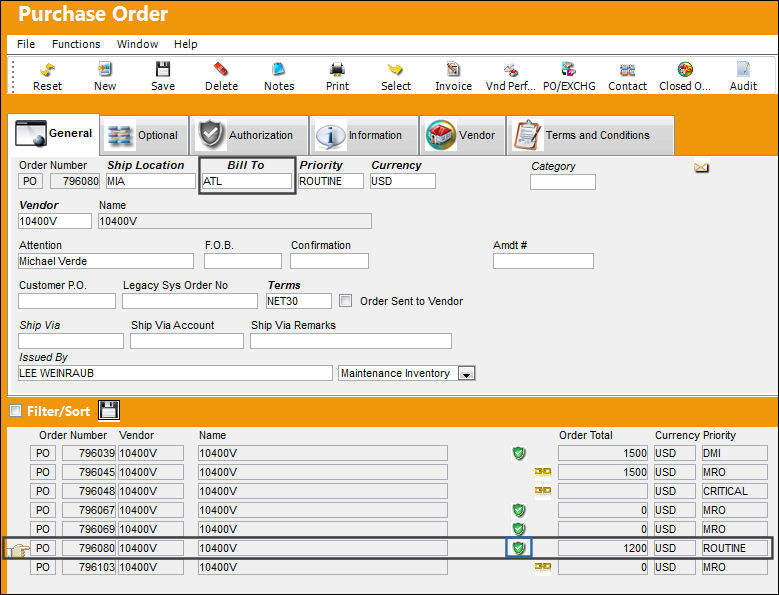Switch to the Authorization tab
Image resolution: width=779 pixels, height=595 pixels.
tap(249, 135)
